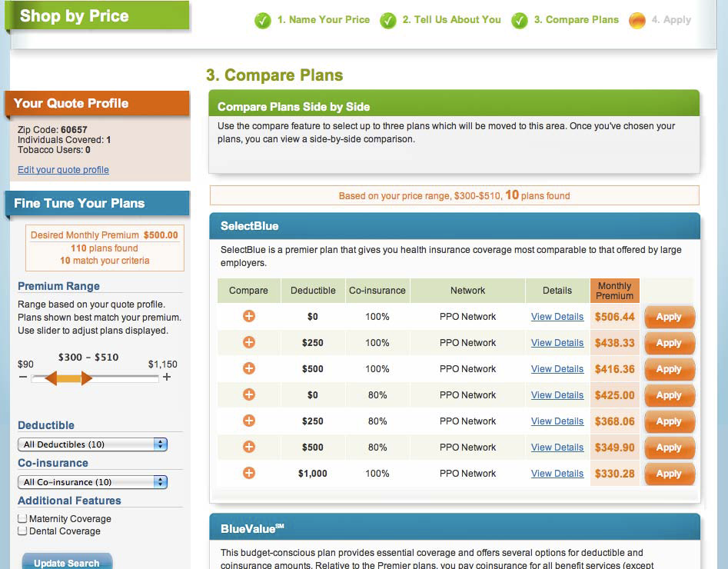View Details of $416.36 plan
This screenshot has height=569, width=728.
point(557,369)
